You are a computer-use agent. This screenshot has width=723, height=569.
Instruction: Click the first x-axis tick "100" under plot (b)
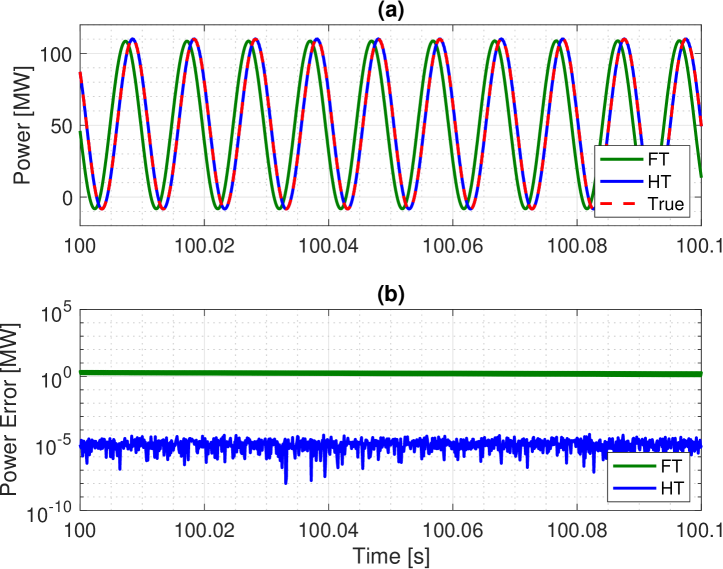coord(80,530)
